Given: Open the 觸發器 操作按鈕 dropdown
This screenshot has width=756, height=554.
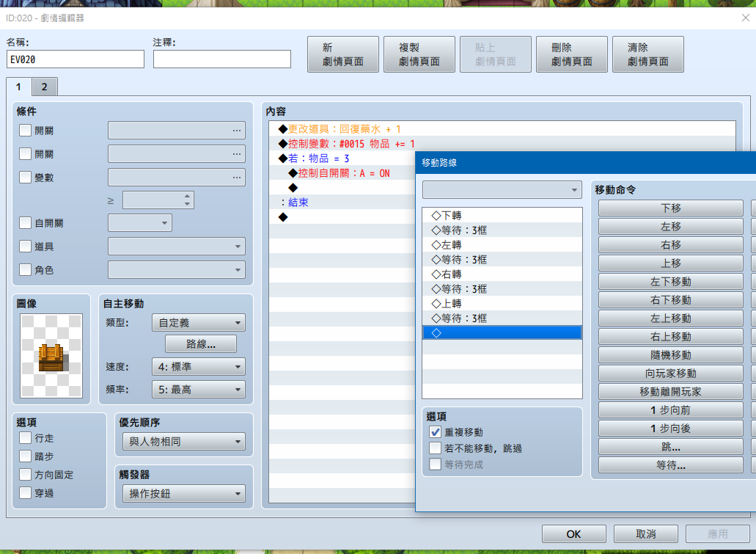Looking at the screenshot, I should (184, 494).
